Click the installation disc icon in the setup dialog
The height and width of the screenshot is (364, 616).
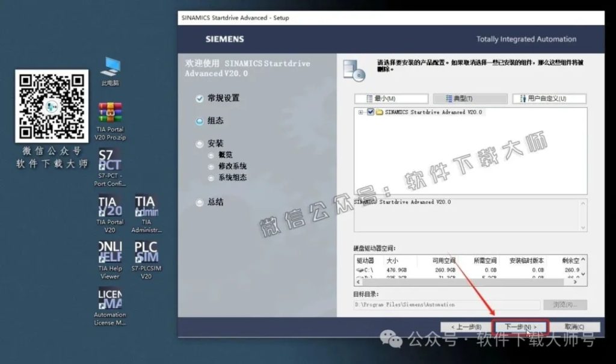point(354,71)
